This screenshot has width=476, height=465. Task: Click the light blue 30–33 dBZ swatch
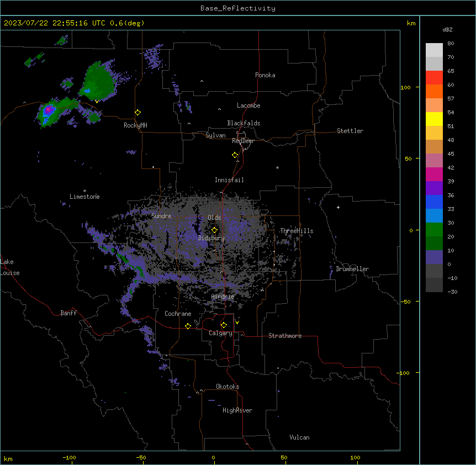434,215
